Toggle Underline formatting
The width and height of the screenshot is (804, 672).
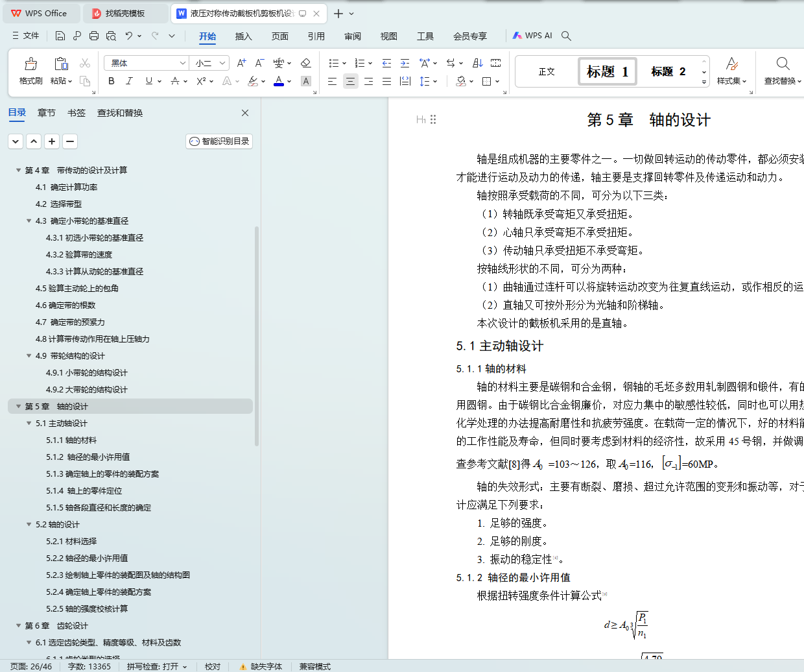click(149, 81)
